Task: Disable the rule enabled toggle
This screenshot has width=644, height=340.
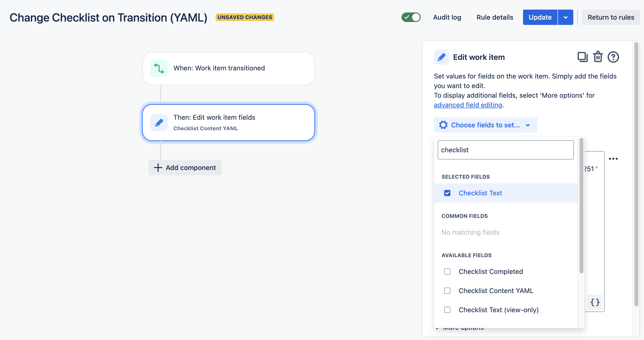Action: click(411, 17)
